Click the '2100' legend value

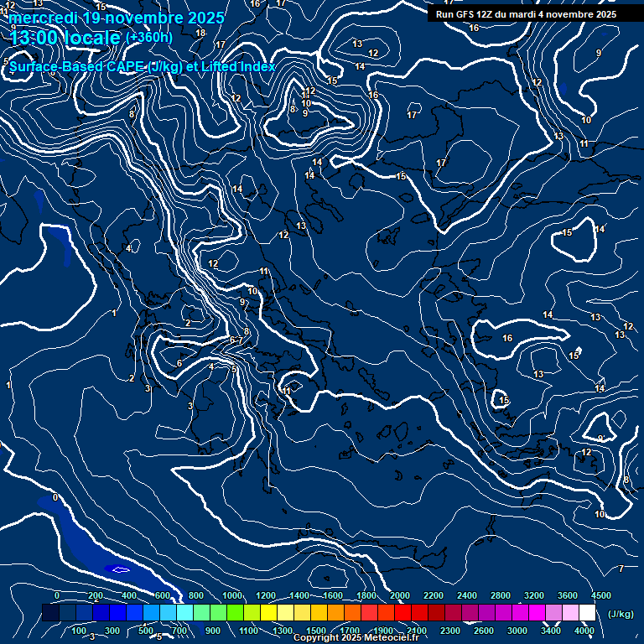[x=417, y=631]
